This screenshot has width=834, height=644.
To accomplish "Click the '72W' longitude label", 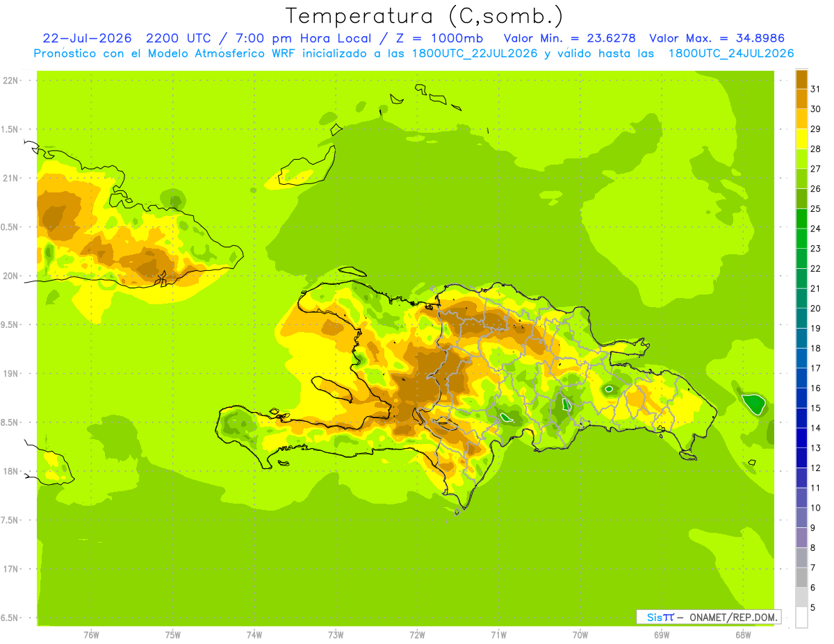I will 417,635.
